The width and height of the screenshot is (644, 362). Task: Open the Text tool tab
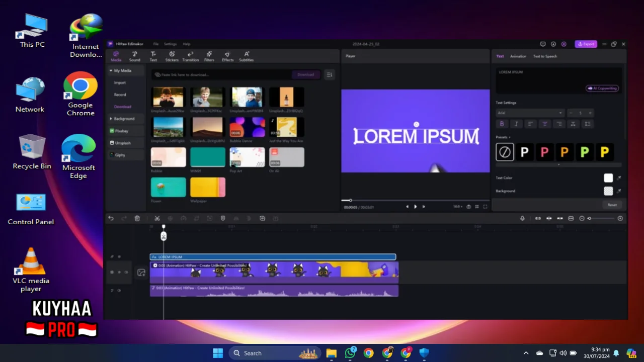click(153, 56)
